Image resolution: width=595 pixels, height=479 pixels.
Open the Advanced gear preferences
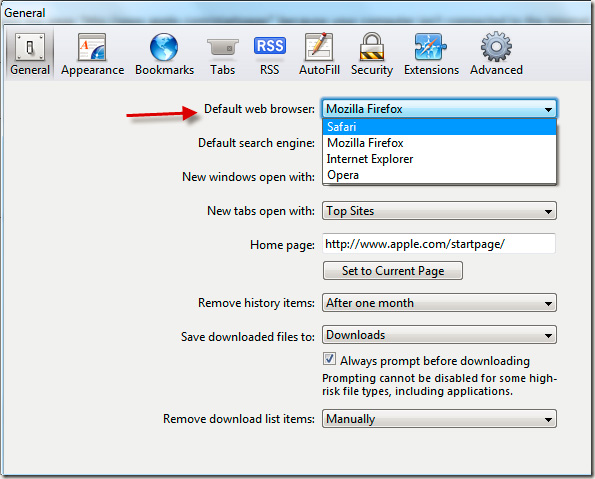coord(496,54)
